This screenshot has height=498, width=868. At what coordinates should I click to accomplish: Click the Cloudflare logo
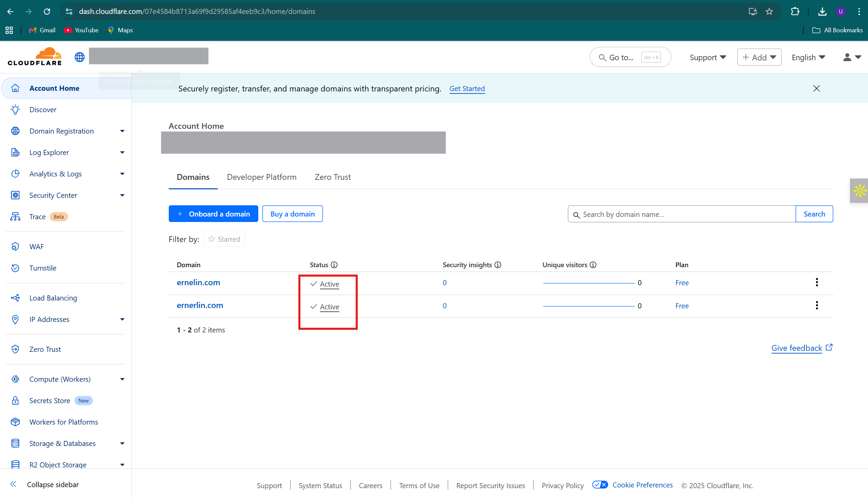(x=34, y=56)
